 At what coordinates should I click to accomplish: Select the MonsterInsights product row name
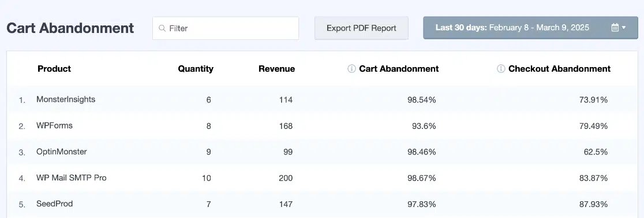pos(66,99)
